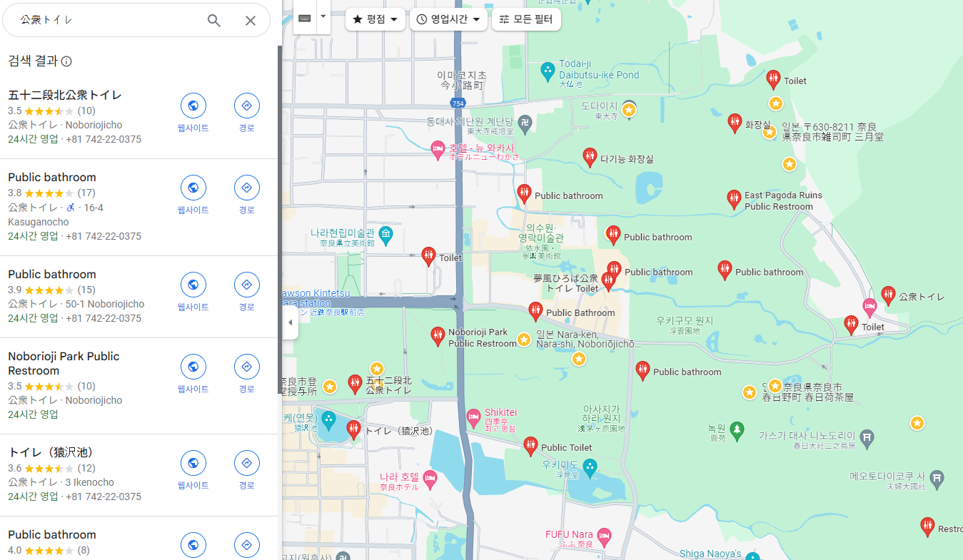Click the 五十二段北公衆トイレ map pin
The width and height of the screenshot is (963, 560).
(355, 384)
